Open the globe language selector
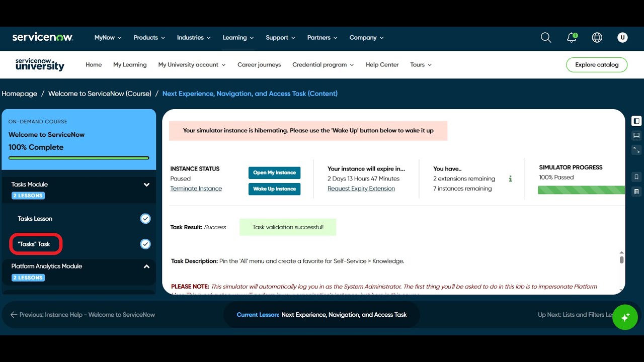644x362 pixels. point(597,38)
